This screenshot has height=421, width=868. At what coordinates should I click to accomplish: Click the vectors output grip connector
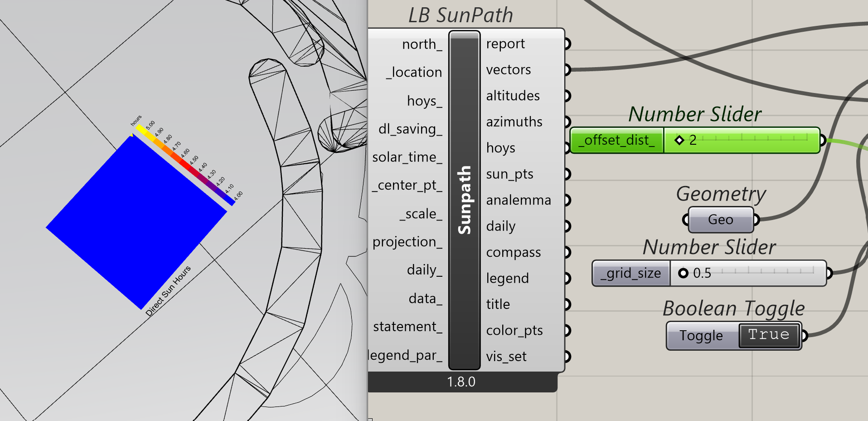pos(567,70)
